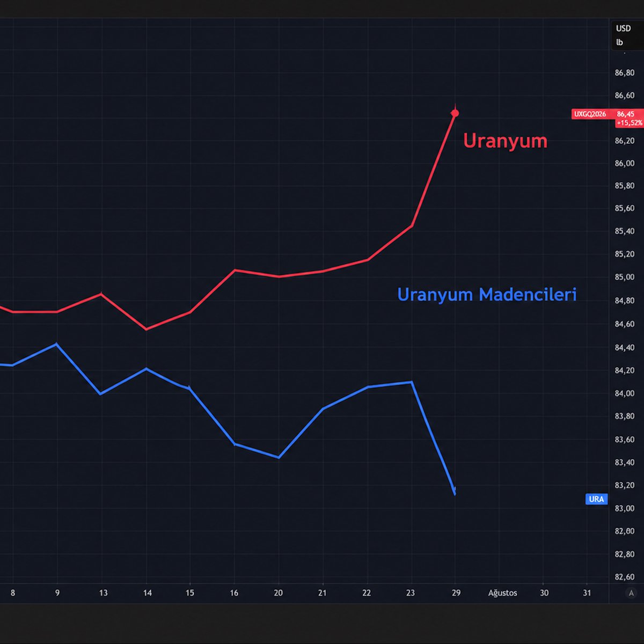Click 86,20 on the price axis

[x=625, y=141]
